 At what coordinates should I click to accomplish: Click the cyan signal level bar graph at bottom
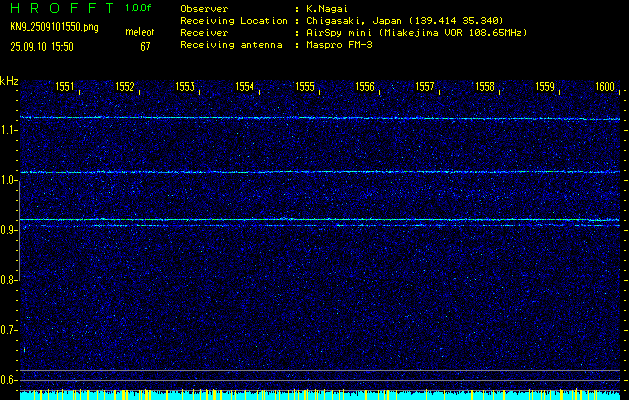click(x=320, y=395)
